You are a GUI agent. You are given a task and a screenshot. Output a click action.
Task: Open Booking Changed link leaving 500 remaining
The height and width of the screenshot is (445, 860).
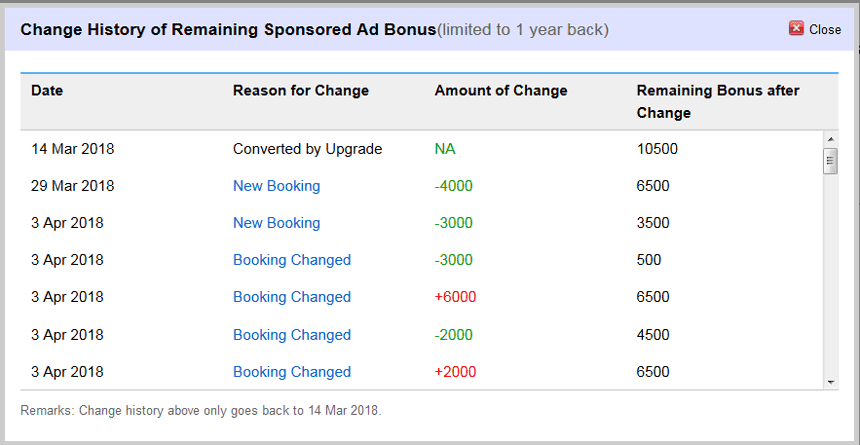[292, 260]
